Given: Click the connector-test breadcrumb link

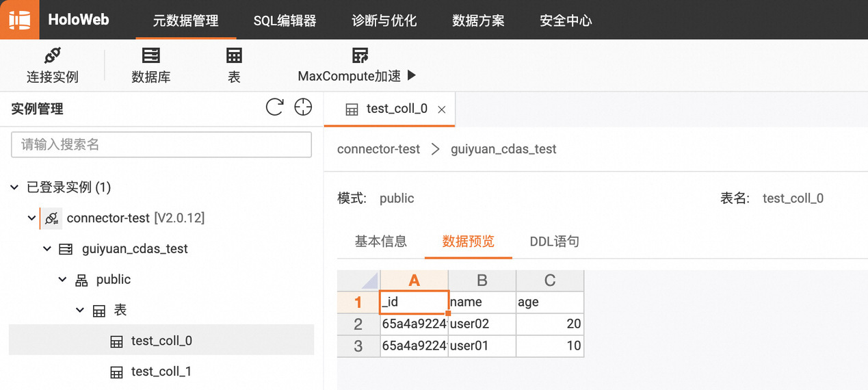Looking at the screenshot, I should [x=379, y=149].
